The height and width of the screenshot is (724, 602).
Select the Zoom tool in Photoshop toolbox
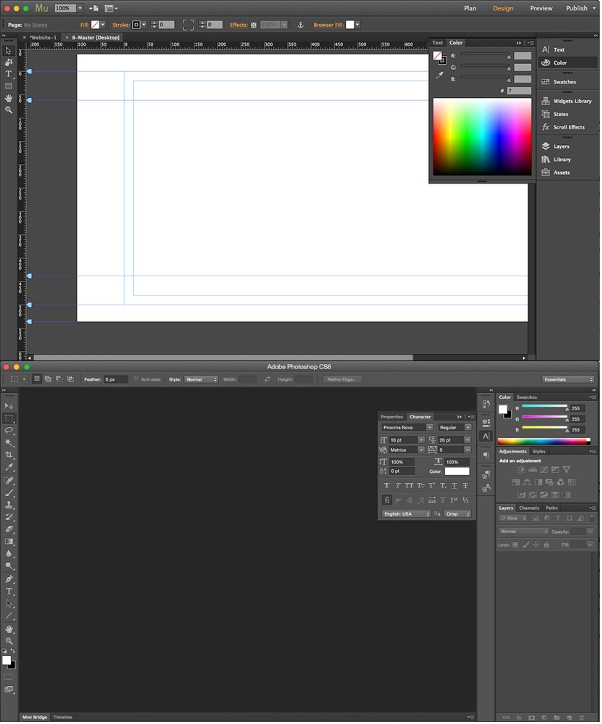[x=9, y=642]
